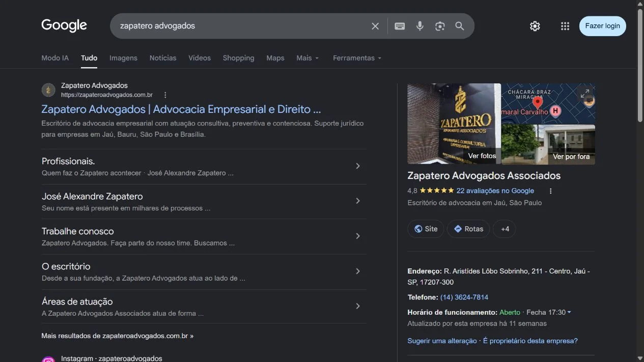Viewport: 644px width, 362px height.
Task: Click the https://zapateroadvogados.com.br URL text
Action: click(x=107, y=95)
